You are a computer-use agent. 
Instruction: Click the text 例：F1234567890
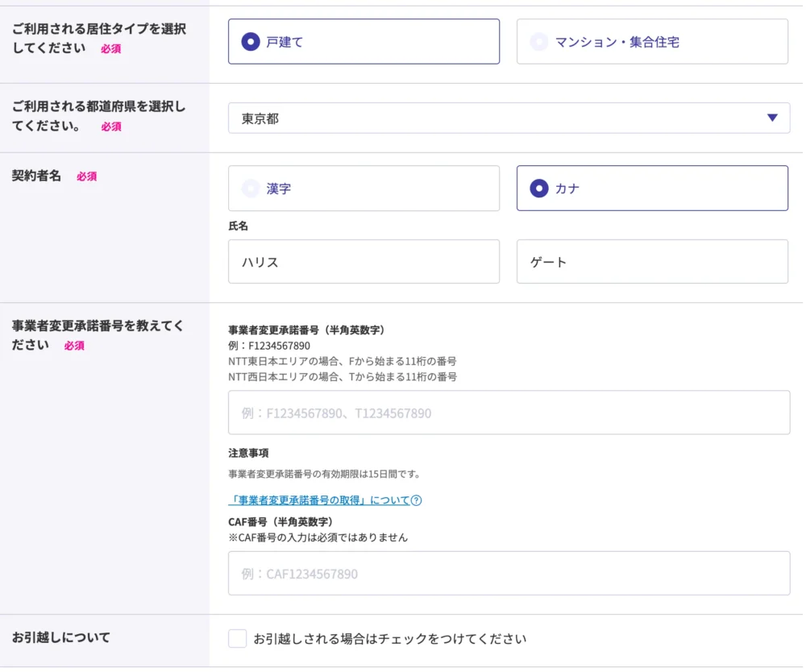click(x=269, y=346)
